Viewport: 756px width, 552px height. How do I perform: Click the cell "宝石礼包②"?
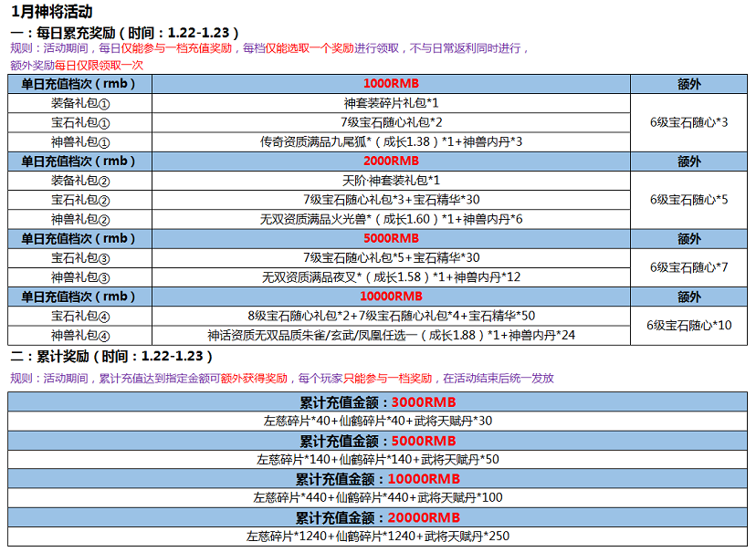click(80, 200)
